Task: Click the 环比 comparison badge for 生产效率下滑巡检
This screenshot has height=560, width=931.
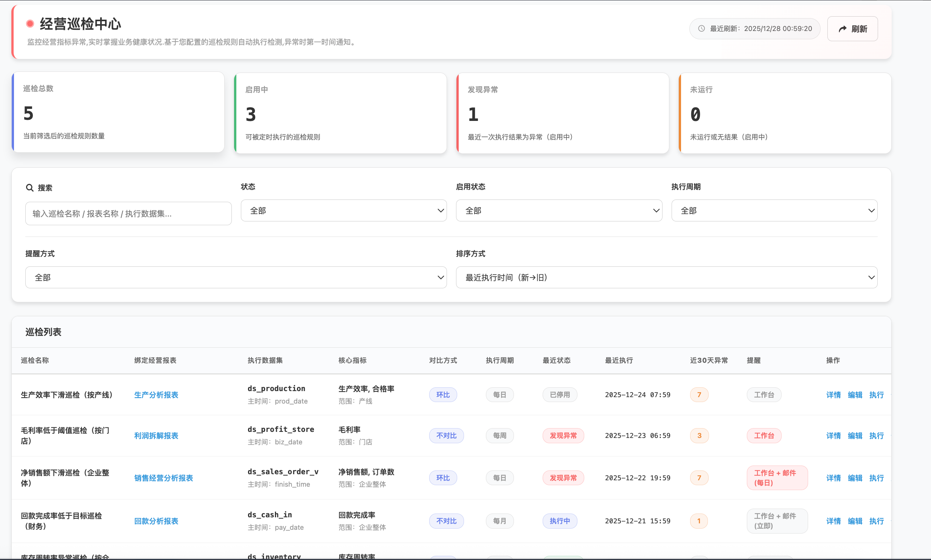Action: tap(443, 394)
